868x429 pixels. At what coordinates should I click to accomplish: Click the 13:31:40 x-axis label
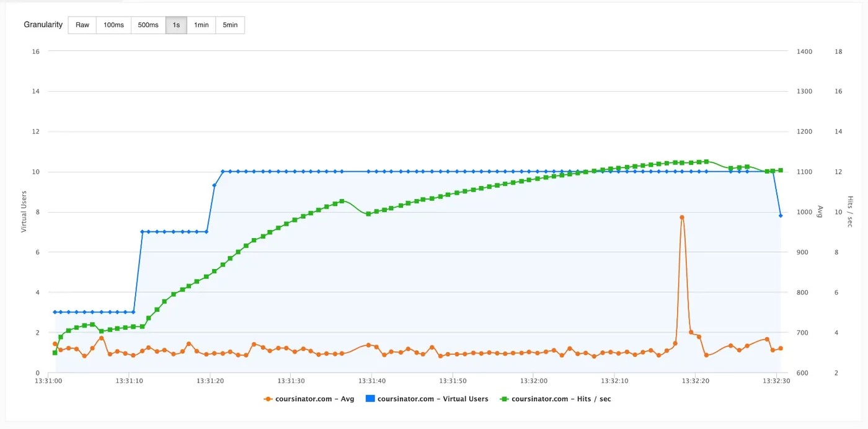[x=372, y=381]
